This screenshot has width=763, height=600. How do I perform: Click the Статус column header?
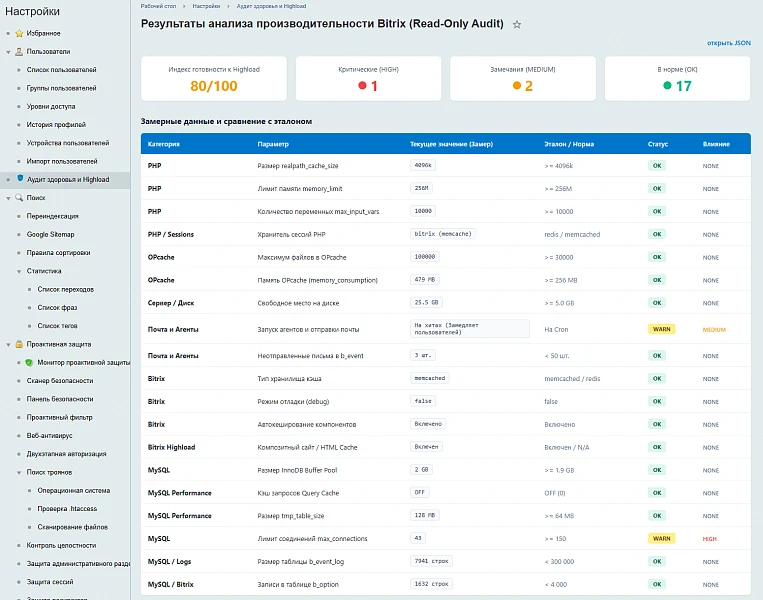[657, 144]
